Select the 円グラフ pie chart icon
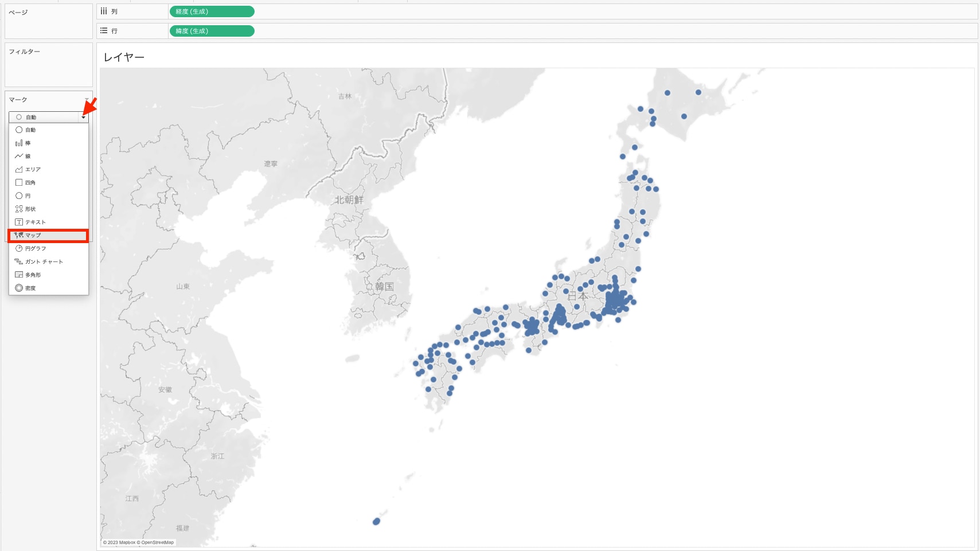This screenshot has width=980, height=551. [19, 249]
